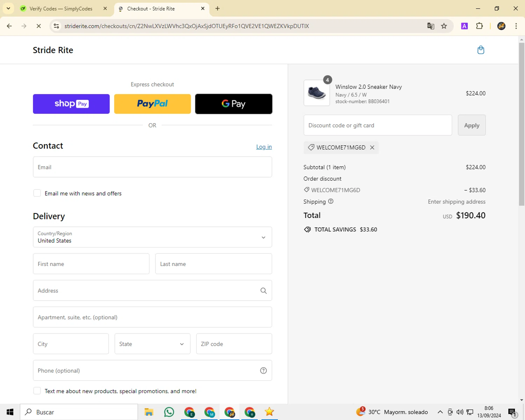The image size is (525, 420).
Task: Pay with Google Pay button
Action: coord(233,104)
